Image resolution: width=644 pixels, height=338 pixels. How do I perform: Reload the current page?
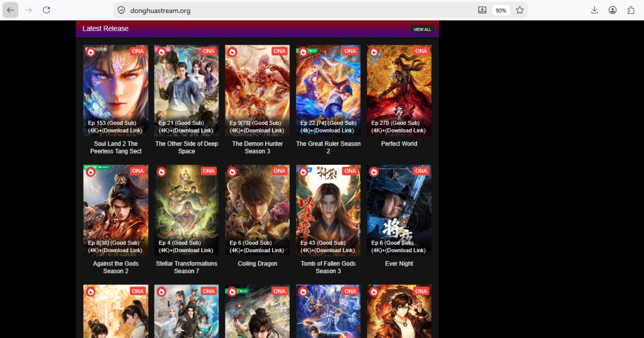pos(47,10)
